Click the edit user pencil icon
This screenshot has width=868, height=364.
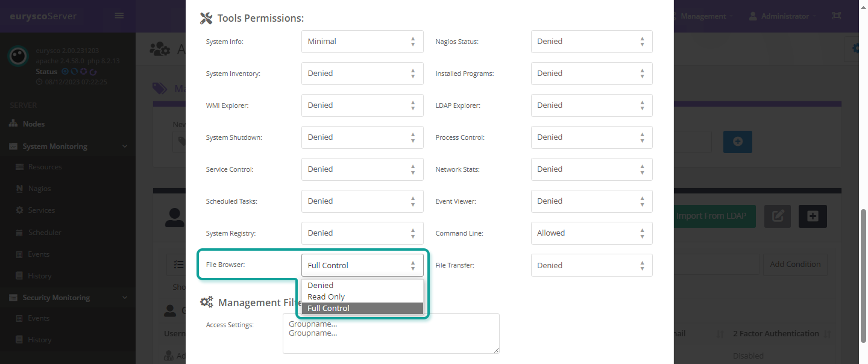pos(778,216)
